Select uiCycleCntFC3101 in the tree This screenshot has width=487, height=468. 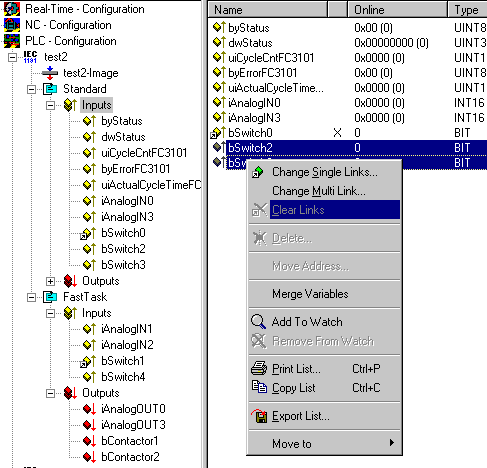[144, 153]
